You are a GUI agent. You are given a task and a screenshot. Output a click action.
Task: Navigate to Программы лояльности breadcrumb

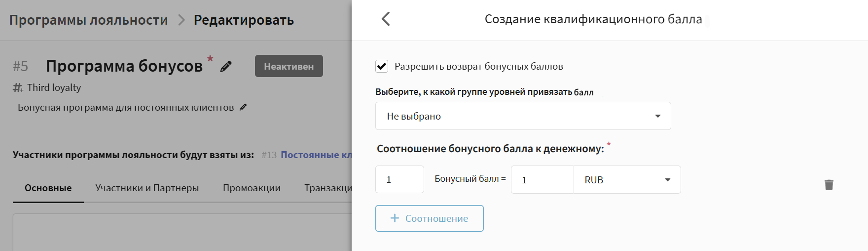pos(89,20)
